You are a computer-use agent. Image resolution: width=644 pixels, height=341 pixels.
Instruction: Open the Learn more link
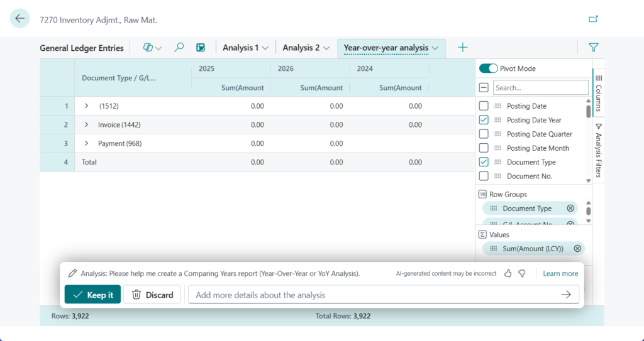coord(560,274)
